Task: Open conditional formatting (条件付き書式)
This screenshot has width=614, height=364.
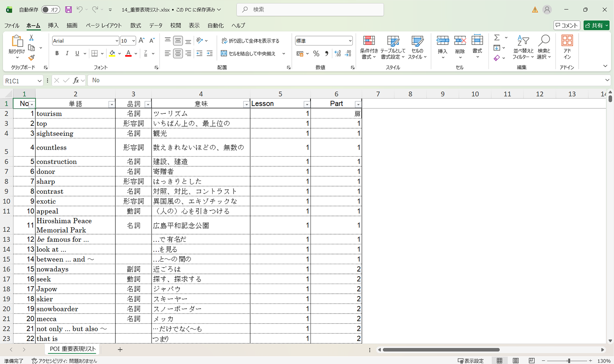Action: click(x=368, y=47)
